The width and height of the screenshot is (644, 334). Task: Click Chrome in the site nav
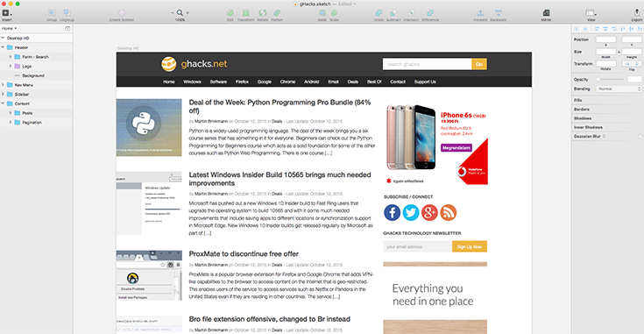[287, 82]
